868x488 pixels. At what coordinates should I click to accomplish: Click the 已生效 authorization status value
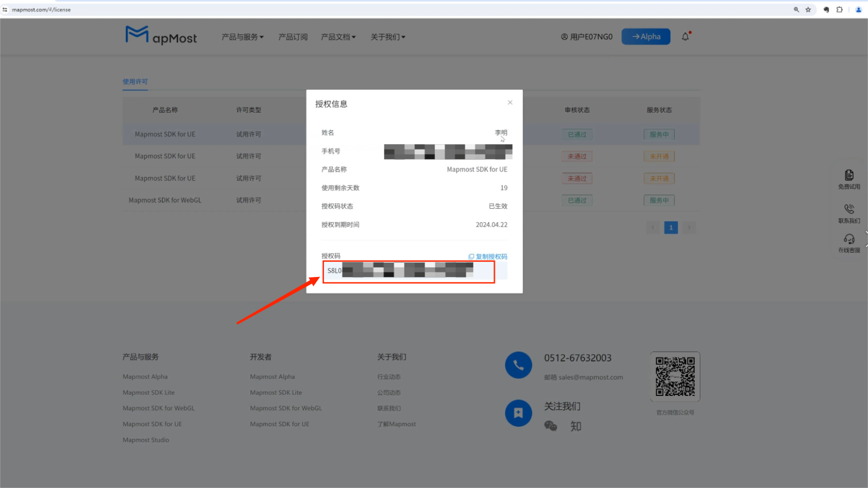click(x=498, y=206)
